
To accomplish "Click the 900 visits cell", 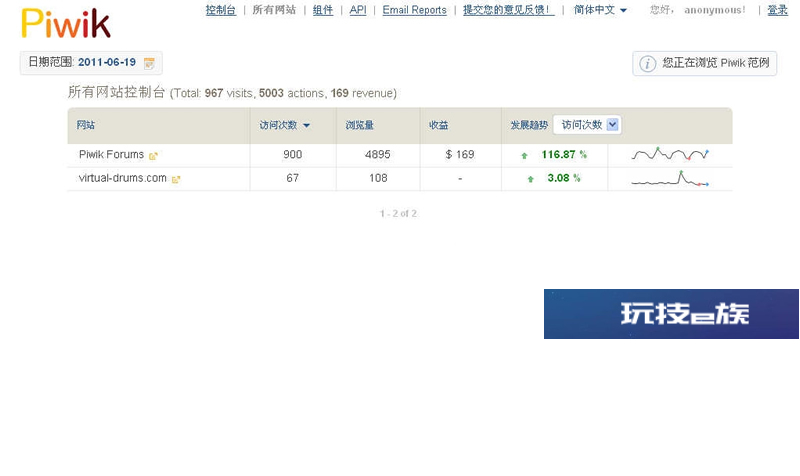I will [292, 155].
